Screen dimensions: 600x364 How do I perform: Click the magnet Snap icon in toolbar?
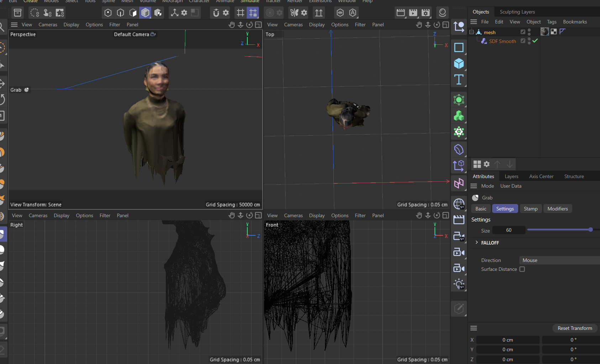[216, 13]
